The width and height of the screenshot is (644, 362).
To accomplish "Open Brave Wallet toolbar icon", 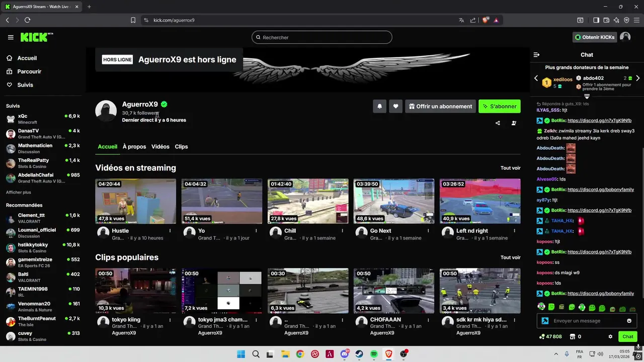I will click(606, 20).
